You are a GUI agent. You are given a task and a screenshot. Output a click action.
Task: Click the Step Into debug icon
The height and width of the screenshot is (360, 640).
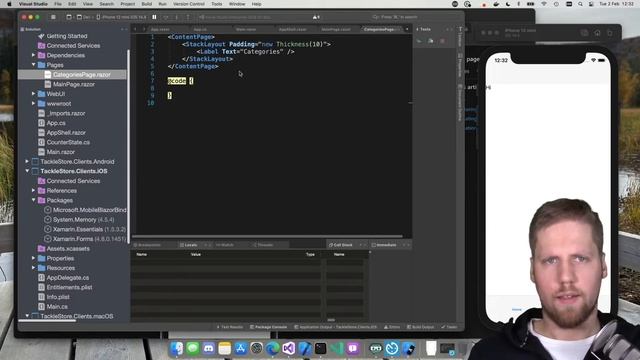pyautogui.click(x=177, y=17)
